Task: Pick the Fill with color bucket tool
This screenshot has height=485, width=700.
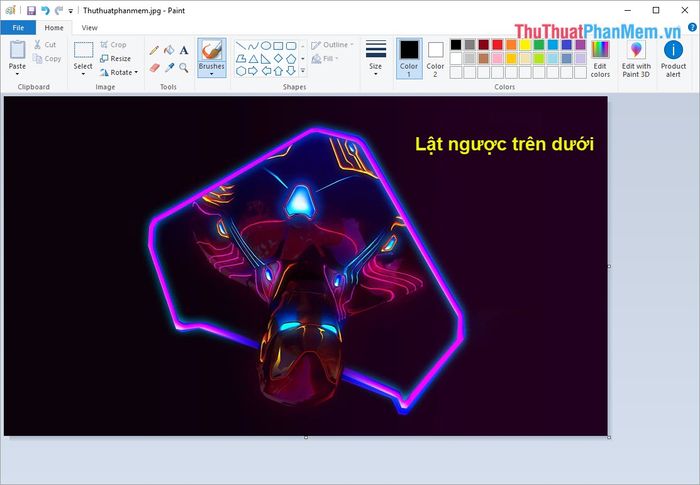Action: click(x=169, y=50)
